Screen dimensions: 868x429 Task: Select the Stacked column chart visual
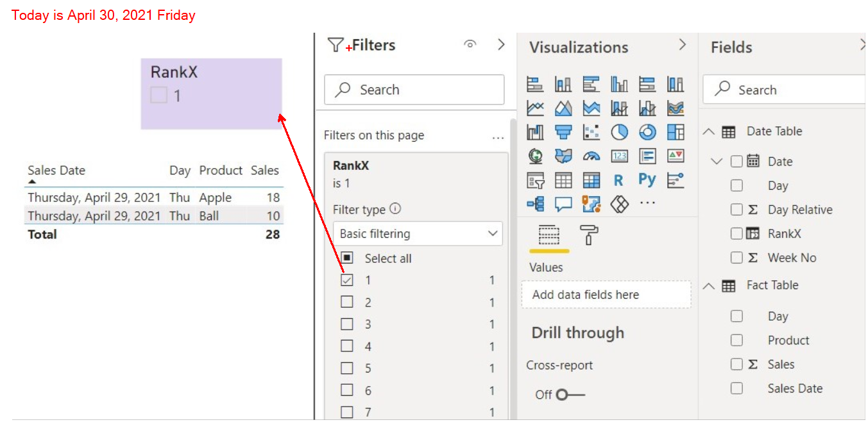(x=563, y=84)
